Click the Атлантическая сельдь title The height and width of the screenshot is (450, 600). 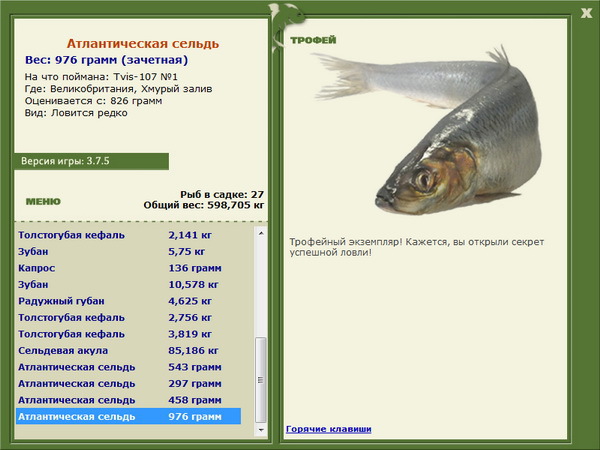pos(143,44)
